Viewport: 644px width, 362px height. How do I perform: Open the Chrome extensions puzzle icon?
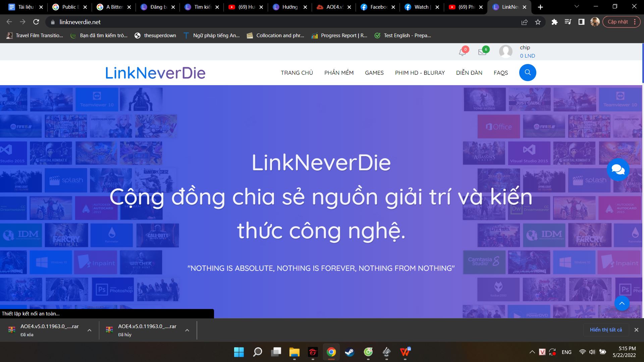[x=554, y=22]
